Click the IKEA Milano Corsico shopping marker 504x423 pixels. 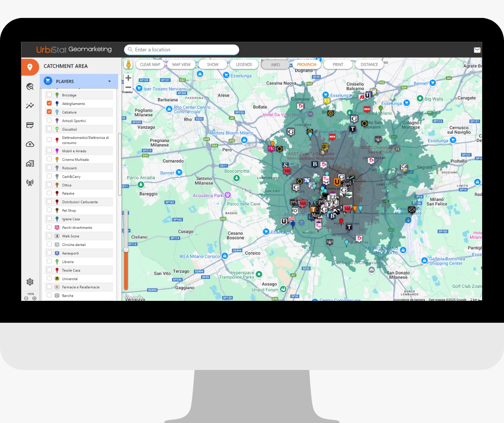tap(225, 256)
